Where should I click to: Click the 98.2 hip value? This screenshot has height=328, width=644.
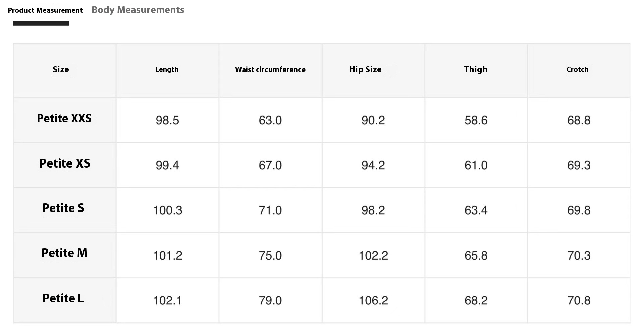373,210
